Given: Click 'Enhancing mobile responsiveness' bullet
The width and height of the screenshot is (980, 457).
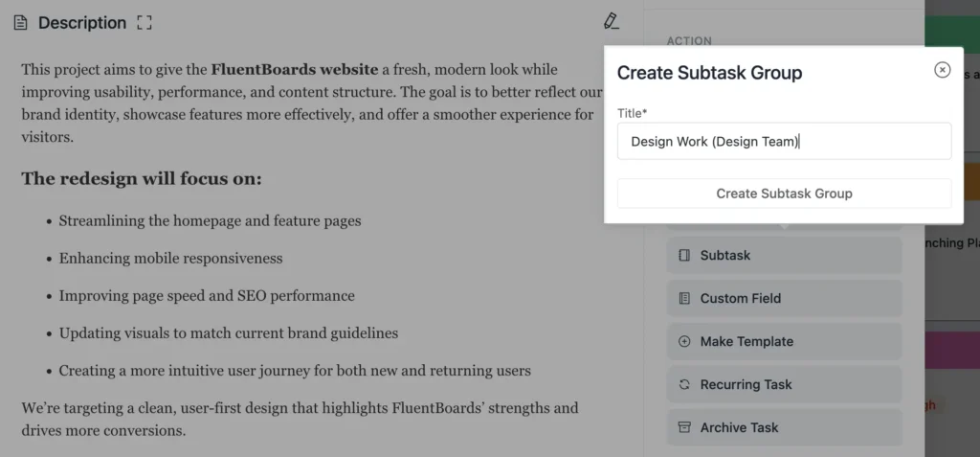Looking at the screenshot, I should click(170, 259).
